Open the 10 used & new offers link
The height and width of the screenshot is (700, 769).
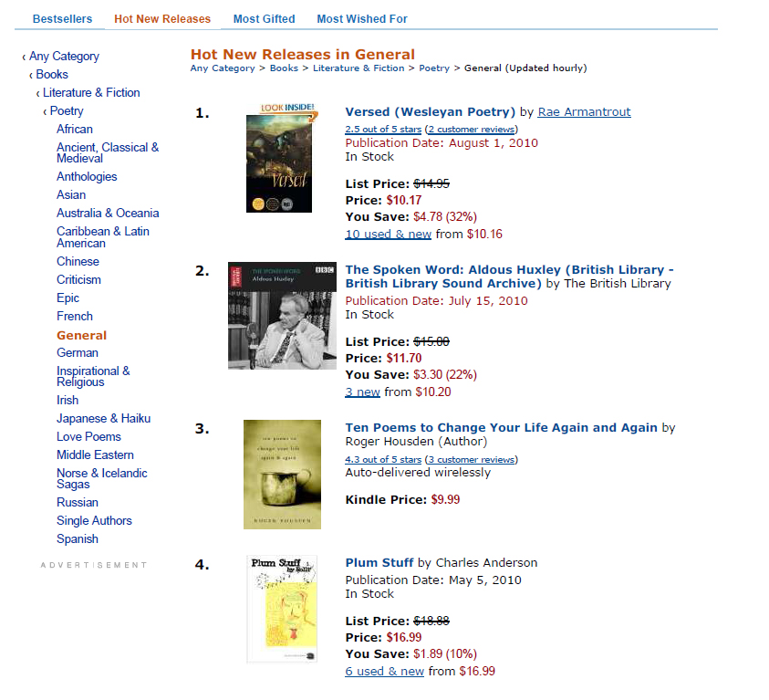click(x=388, y=234)
